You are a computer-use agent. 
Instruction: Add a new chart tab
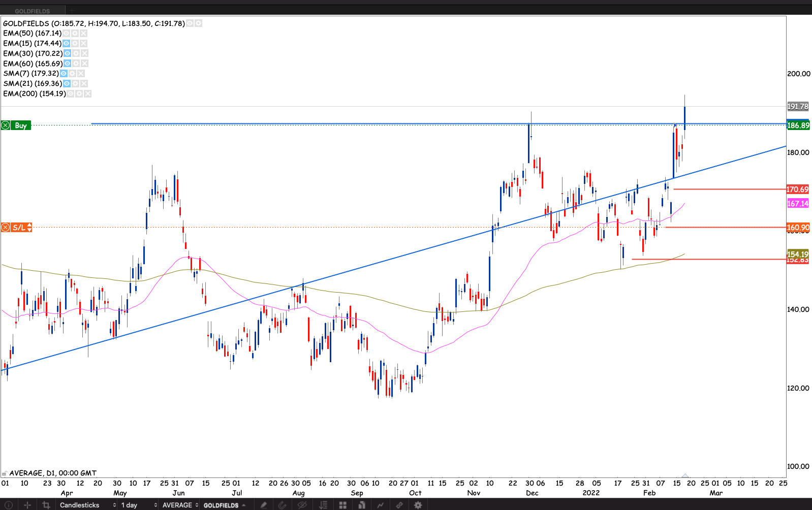[x=72, y=11]
